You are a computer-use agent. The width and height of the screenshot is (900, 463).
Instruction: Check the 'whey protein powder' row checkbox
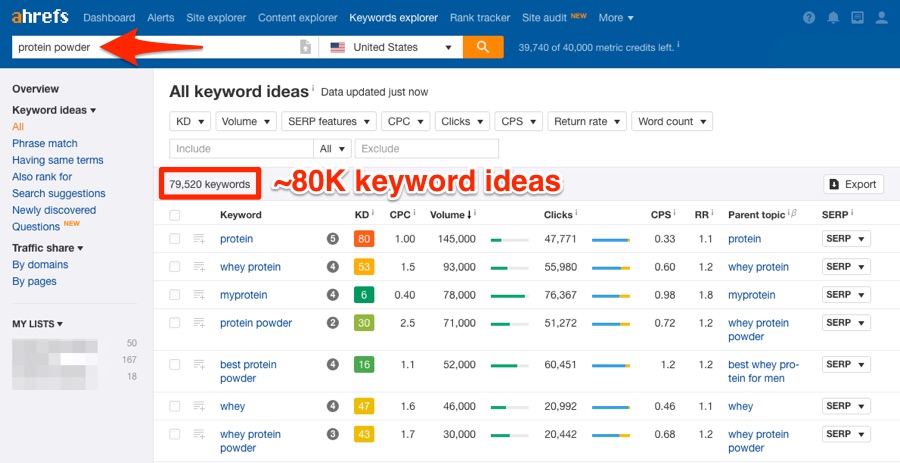tap(174, 434)
